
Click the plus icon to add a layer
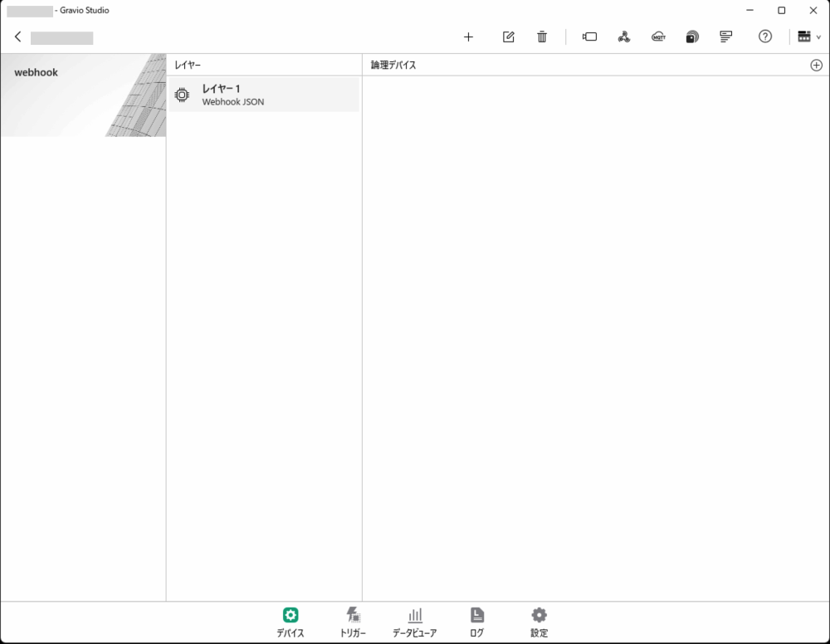pyautogui.click(x=468, y=37)
